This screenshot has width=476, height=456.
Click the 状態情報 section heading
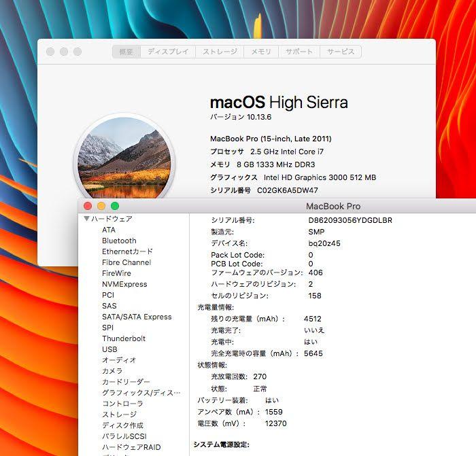(x=212, y=365)
